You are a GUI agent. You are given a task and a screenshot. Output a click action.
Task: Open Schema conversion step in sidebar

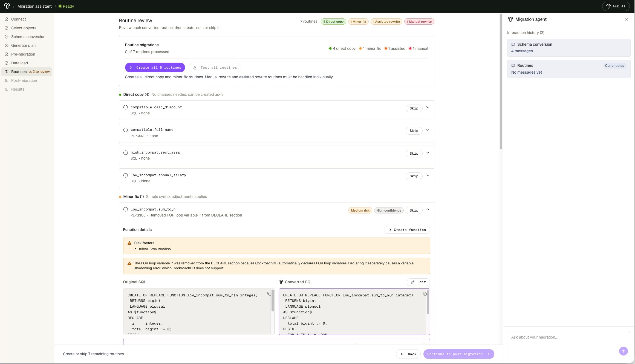pyautogui.click(x=27, y=37)
